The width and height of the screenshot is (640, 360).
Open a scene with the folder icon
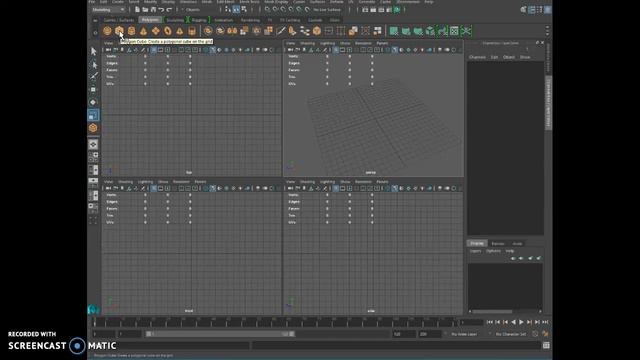[x=145, y=9]
